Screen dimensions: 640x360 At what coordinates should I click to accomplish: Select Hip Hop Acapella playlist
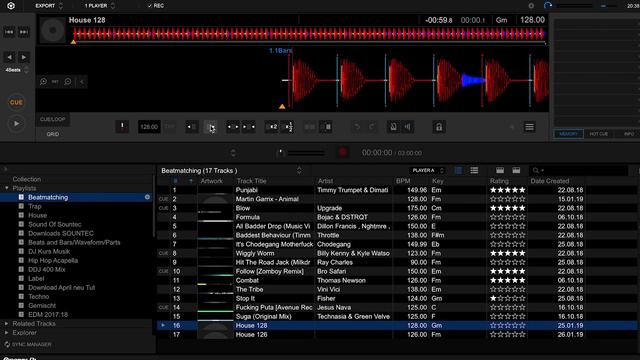pyautogui.click(x=53, y=260)
